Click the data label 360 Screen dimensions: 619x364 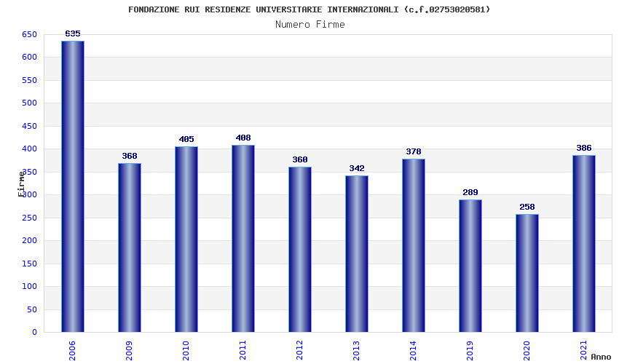pos(300,159)
